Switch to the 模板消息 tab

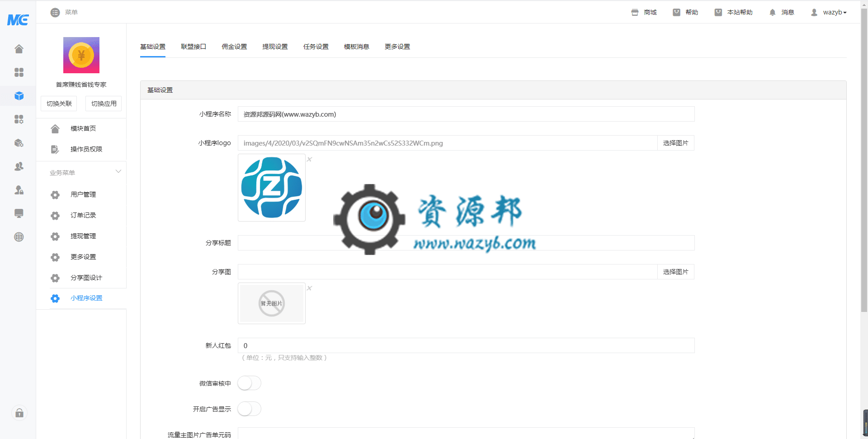coord(357,47)
